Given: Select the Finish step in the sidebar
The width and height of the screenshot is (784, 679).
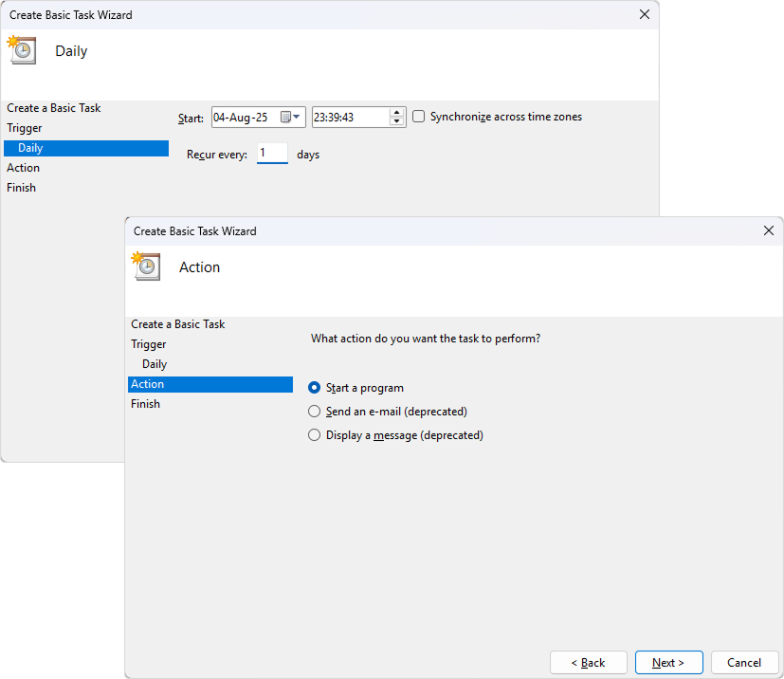Looking at the screenshot, I should click(145, 403).
